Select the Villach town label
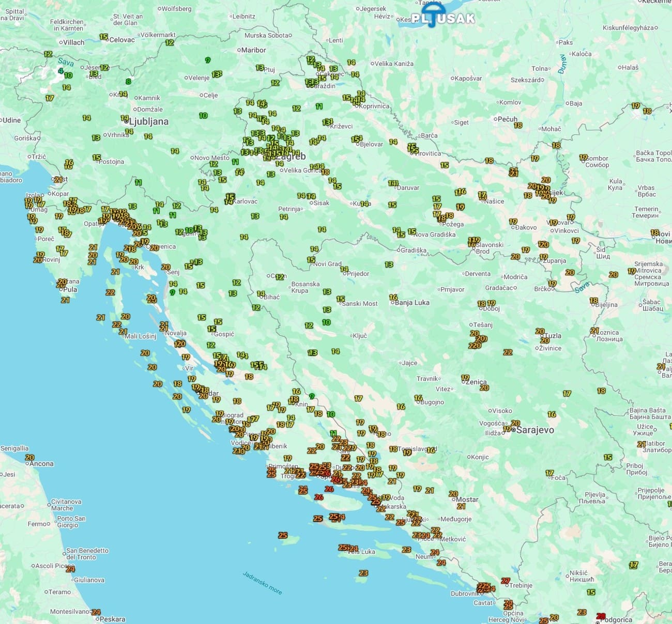The width and height of the screenshot is (672, 624). [x=73, y=42]
